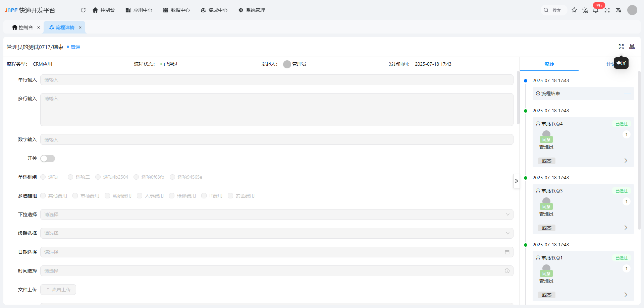
Task: Click the 或签 tag under 审批节点4
Action: (547, 161)
